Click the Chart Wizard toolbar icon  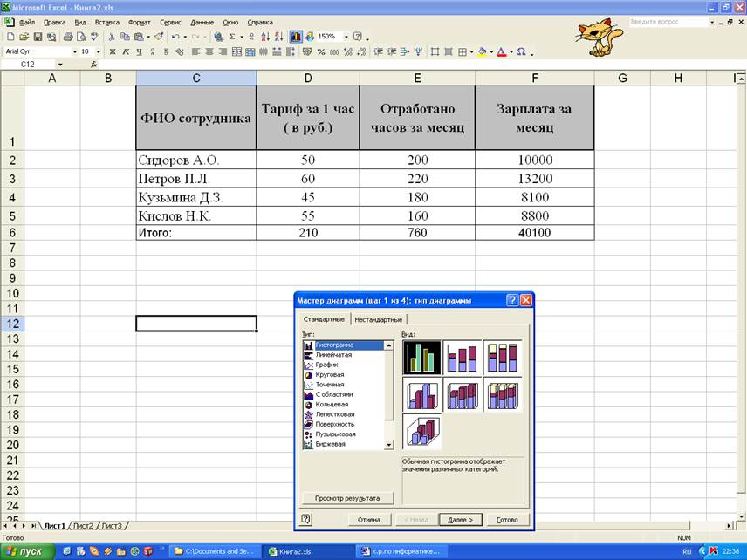pyautogui.click(x=296, y=37)
